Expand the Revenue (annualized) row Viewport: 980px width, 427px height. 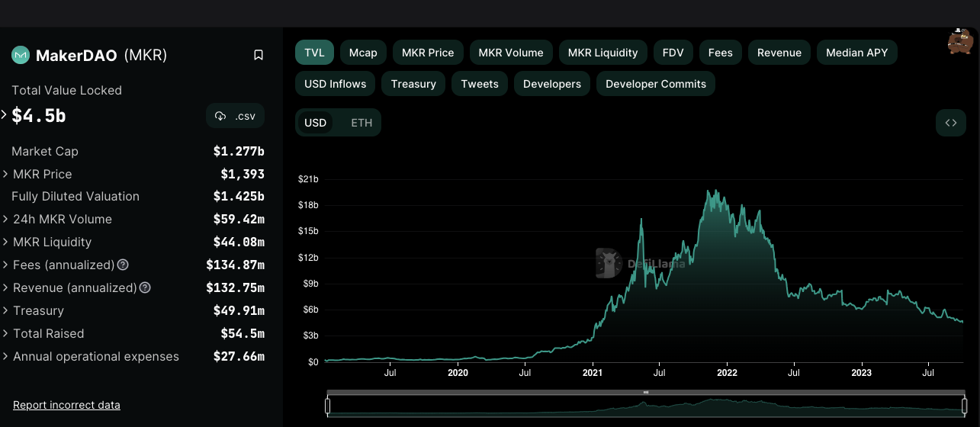(5, 288)
